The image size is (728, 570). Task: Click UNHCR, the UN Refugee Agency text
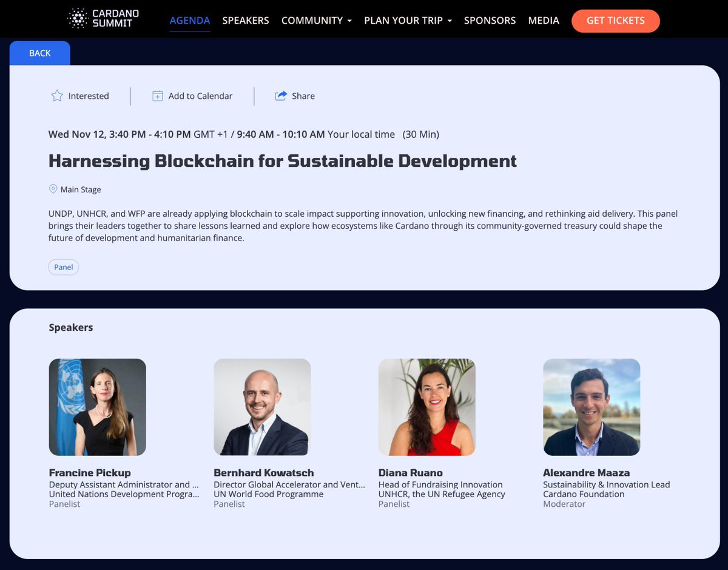(x=442, y=494)
